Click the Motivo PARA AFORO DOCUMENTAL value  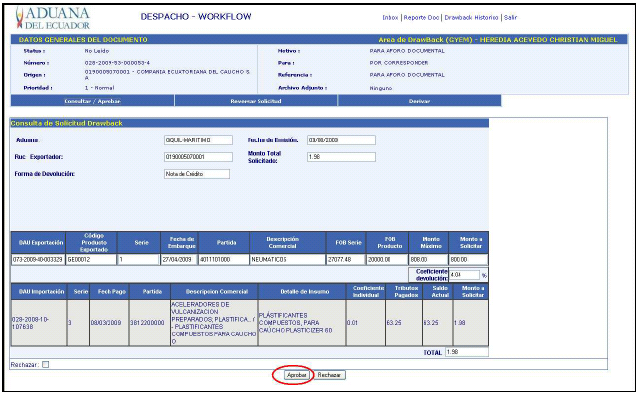point(407,51)
